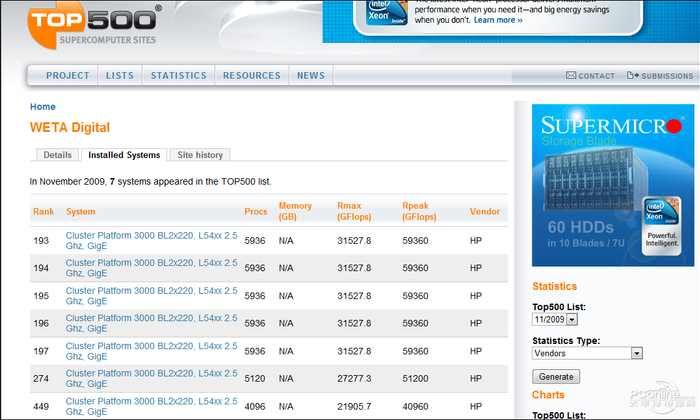Click the Rpeak value 51200
The height and width of the screenshot is (420, 700).
pos(415,378)
